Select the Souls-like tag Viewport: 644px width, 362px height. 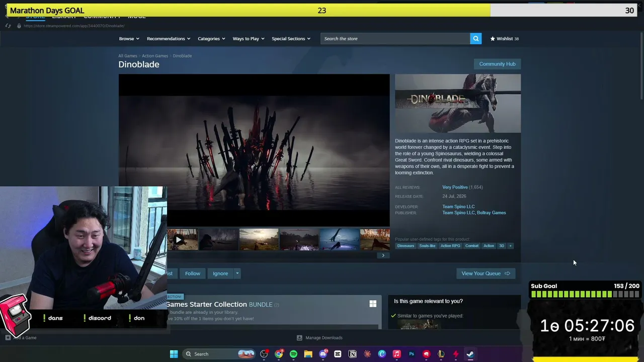(x=427, y=246)
